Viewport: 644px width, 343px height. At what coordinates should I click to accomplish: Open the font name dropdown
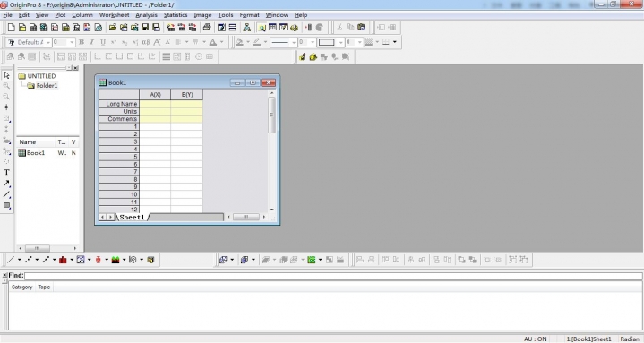pos(48,42)
